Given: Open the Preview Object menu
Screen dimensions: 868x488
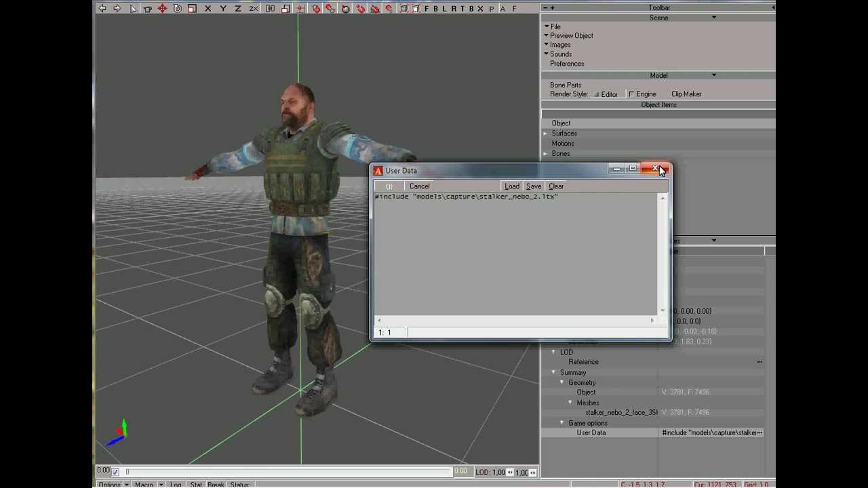Looking at the screenshot, I should [572, 35].
